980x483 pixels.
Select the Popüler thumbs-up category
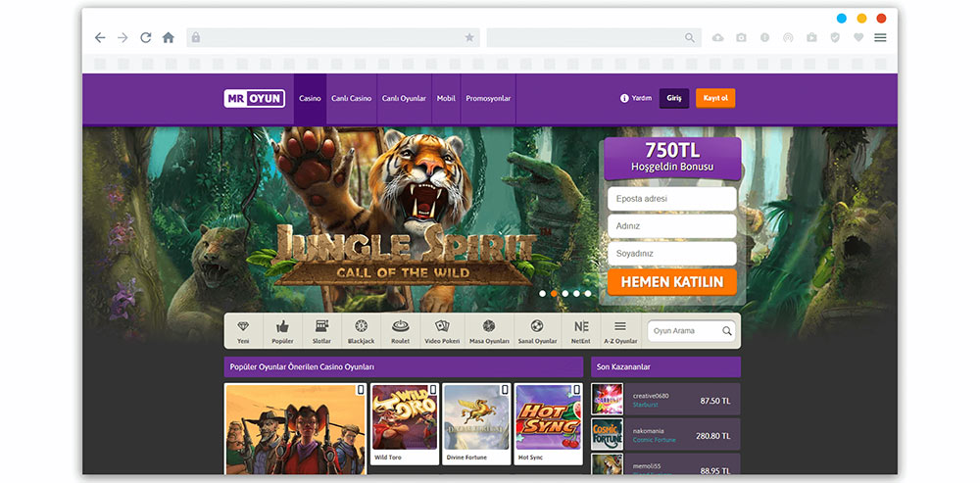(x=282, y=330)
